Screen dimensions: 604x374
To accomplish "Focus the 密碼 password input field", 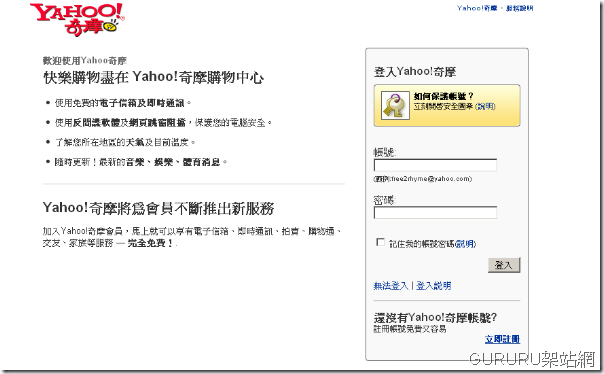I will click(435, 213).
